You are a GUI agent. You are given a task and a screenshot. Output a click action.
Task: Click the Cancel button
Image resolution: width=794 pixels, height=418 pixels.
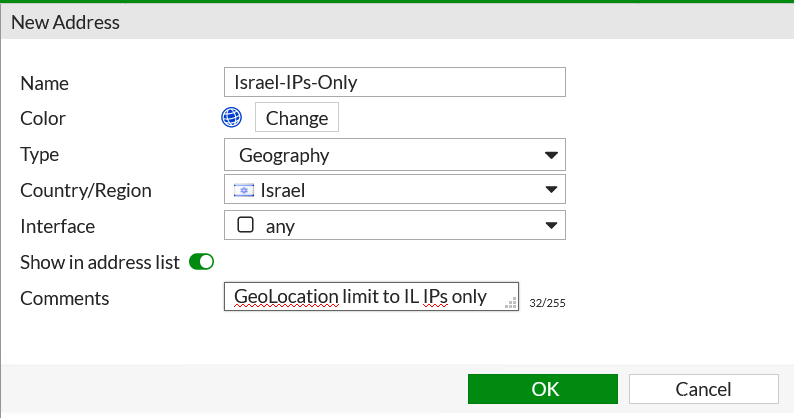(x=703, y=389)
